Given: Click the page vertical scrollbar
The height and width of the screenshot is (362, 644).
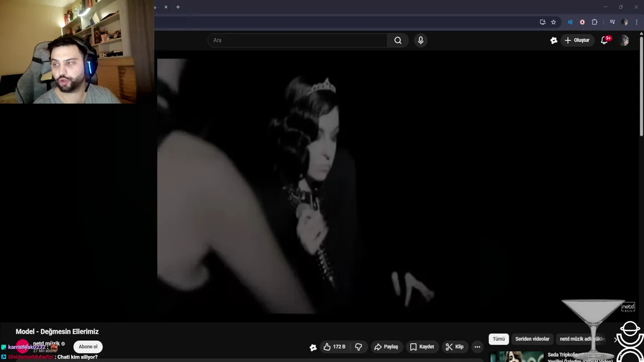Looking at the screenshot, I should (641, 85).
